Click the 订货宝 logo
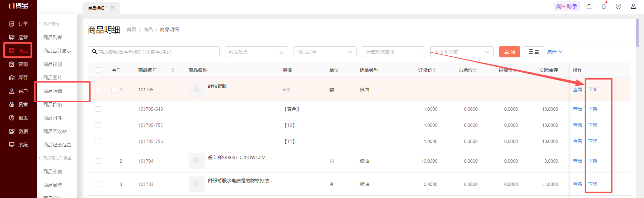Image resolution: width=644 pixels, height=198 pixels. coord(18,6)
